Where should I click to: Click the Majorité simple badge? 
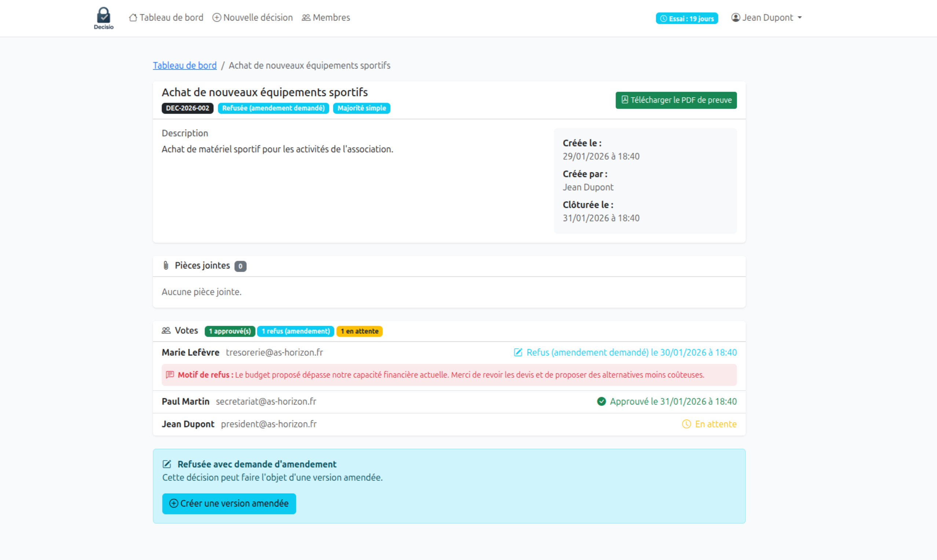click(362, 108)
